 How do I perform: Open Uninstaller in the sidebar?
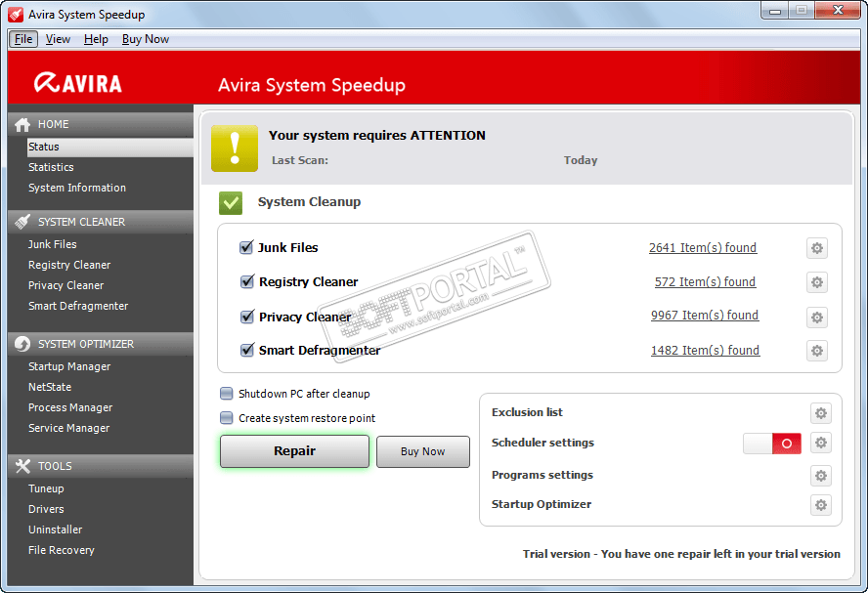(56, 529)
